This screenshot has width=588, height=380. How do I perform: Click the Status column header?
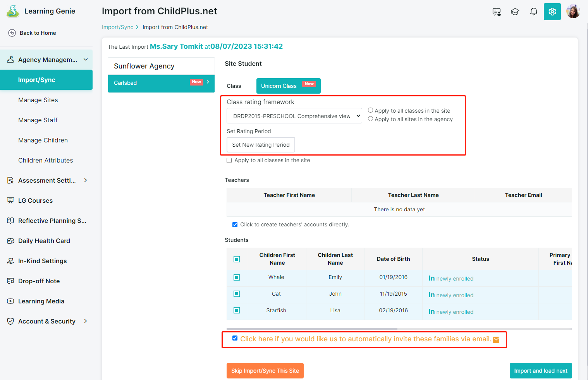point(480,259)
